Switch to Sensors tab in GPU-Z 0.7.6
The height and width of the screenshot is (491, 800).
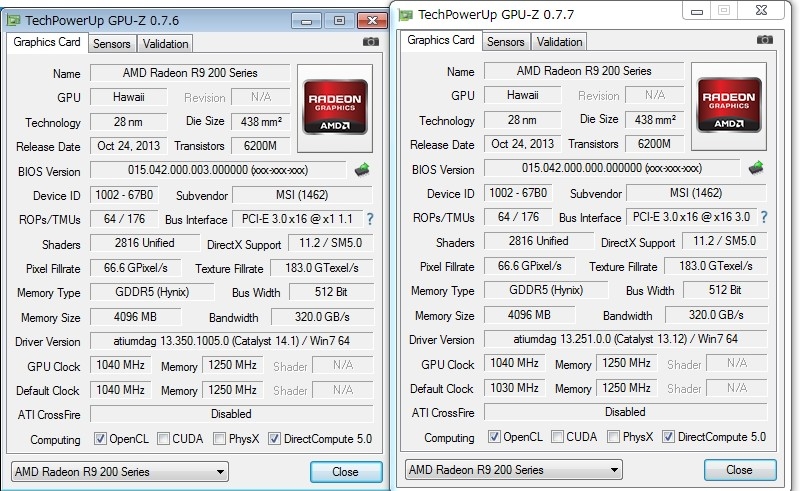click(112, 44)
